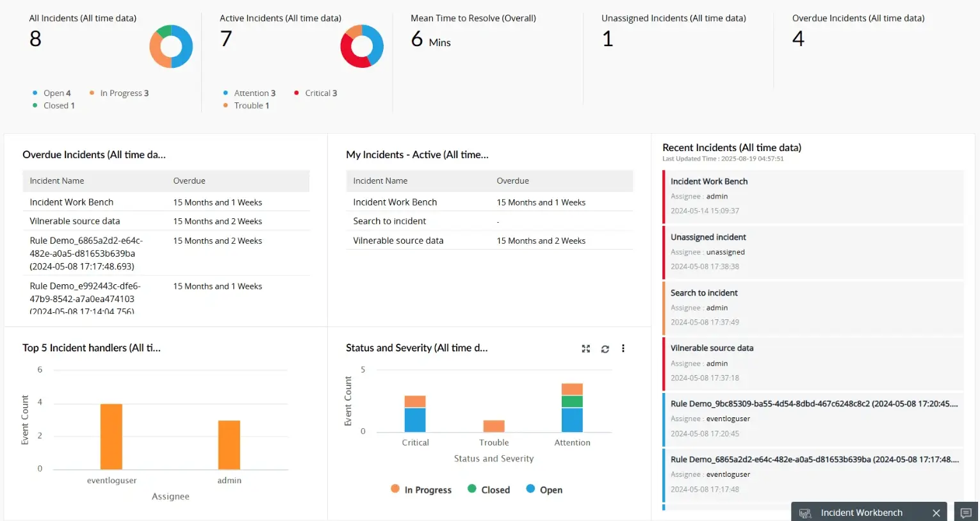Open Search to incident from My Incidents
Screen dimensions: 980x521
pyautogui.click(x=389, y=221)
